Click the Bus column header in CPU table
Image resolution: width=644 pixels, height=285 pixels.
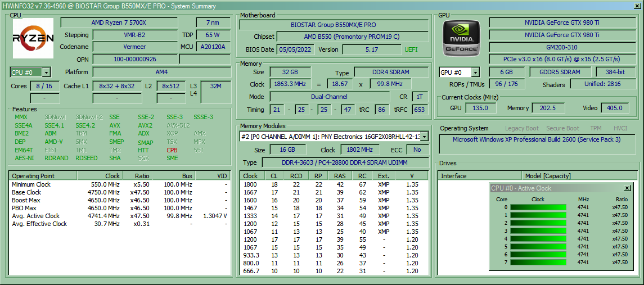175,176
